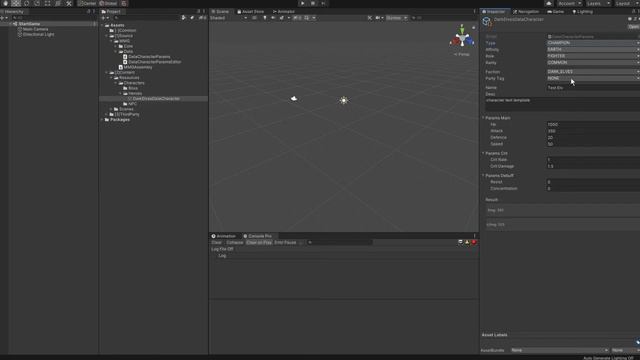Click the hidden packages count icon in Project

click(202, 18)
